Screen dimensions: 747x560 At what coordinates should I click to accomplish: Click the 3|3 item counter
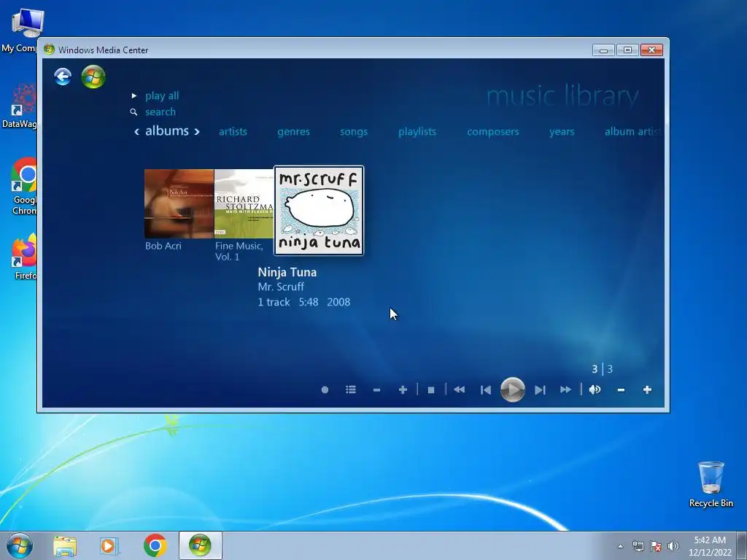[x=603, y=369]
